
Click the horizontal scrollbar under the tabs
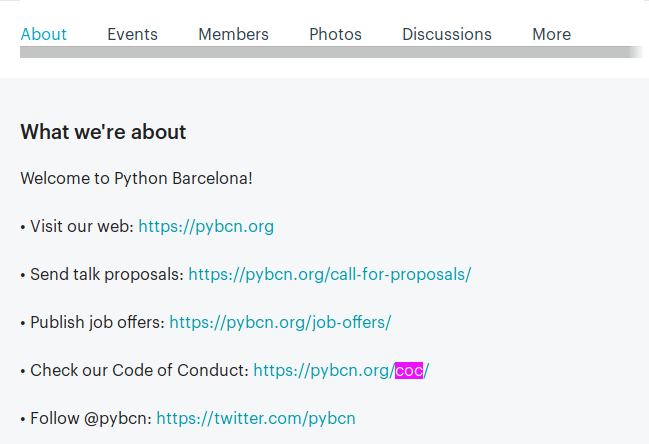[330, 52]
